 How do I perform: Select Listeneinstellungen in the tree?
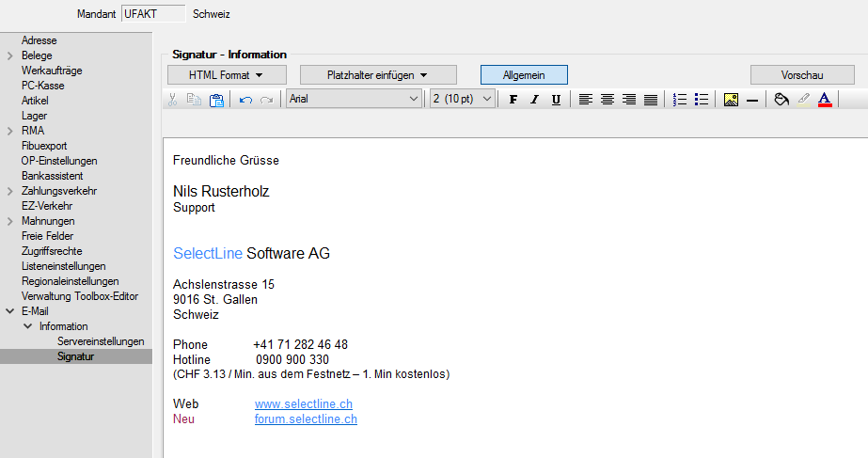[x=63, y=266]
